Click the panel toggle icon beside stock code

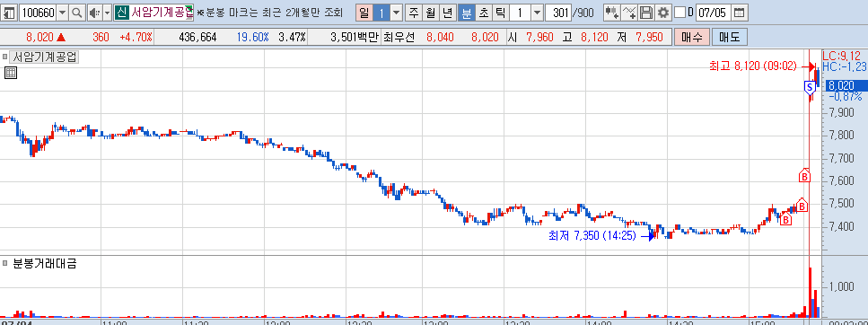point(10,13)
